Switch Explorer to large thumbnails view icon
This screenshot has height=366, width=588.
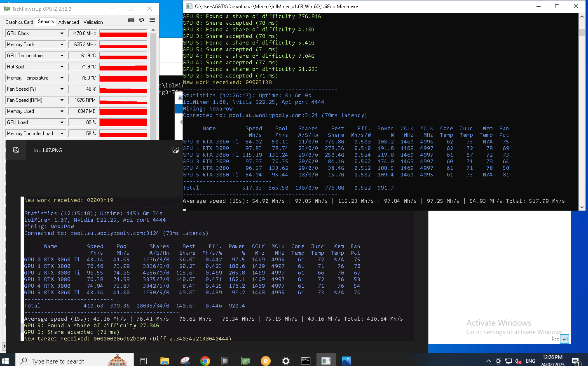[565, 339]
